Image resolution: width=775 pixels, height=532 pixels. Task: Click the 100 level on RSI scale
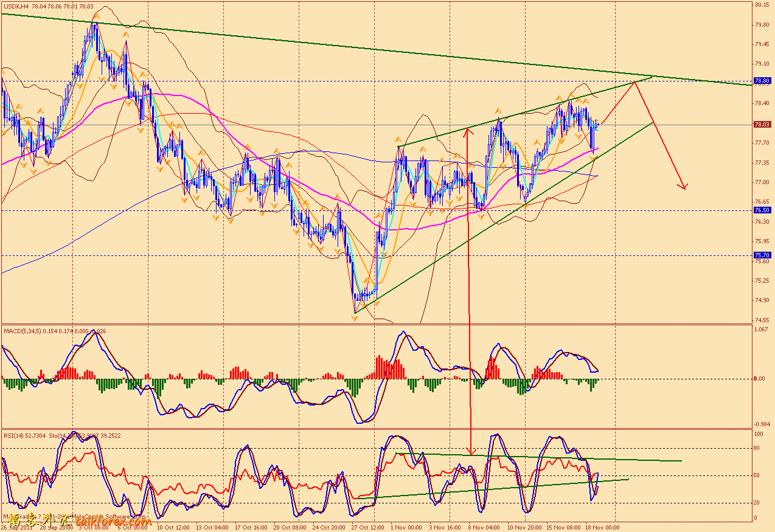[x=759, y=435]
